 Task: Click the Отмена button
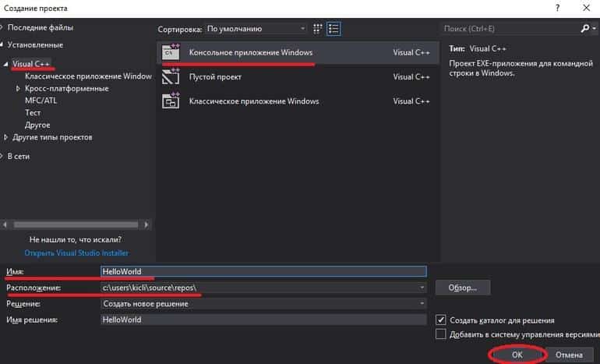569,355
